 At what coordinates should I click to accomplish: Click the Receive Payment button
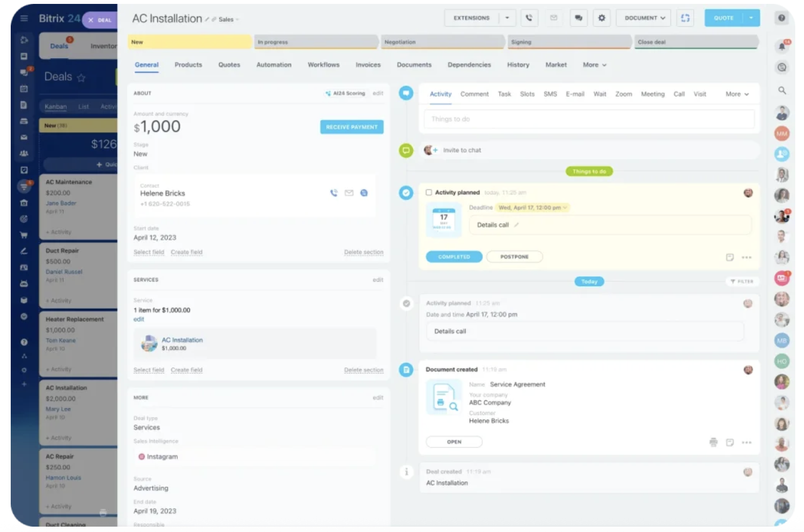pyautogui.click(x=351, y=127)
